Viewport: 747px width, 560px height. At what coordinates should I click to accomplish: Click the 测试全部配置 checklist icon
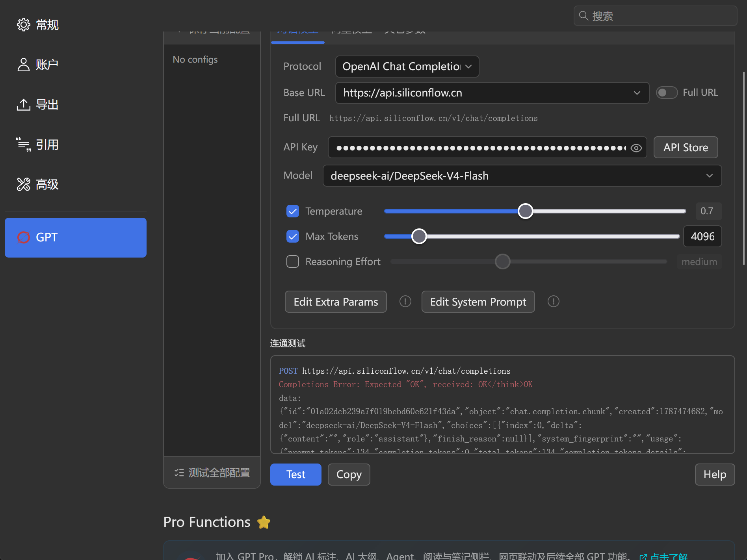179,473
